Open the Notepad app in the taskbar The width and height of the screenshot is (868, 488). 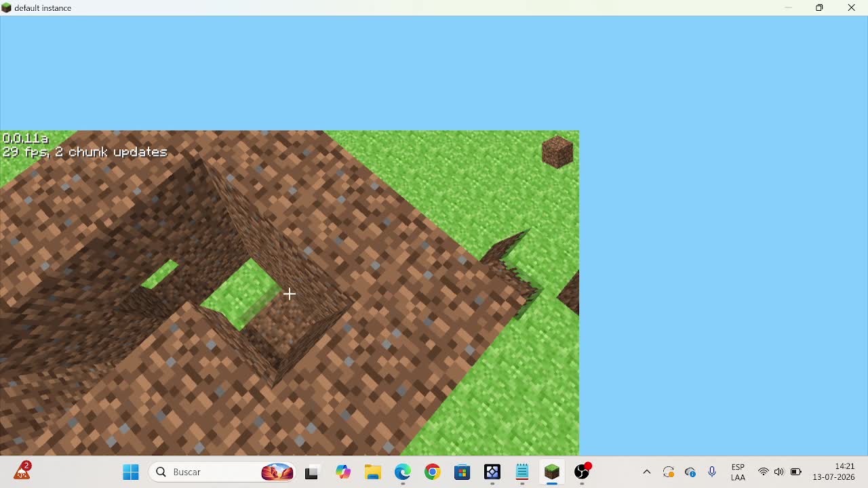click(522, 472)
